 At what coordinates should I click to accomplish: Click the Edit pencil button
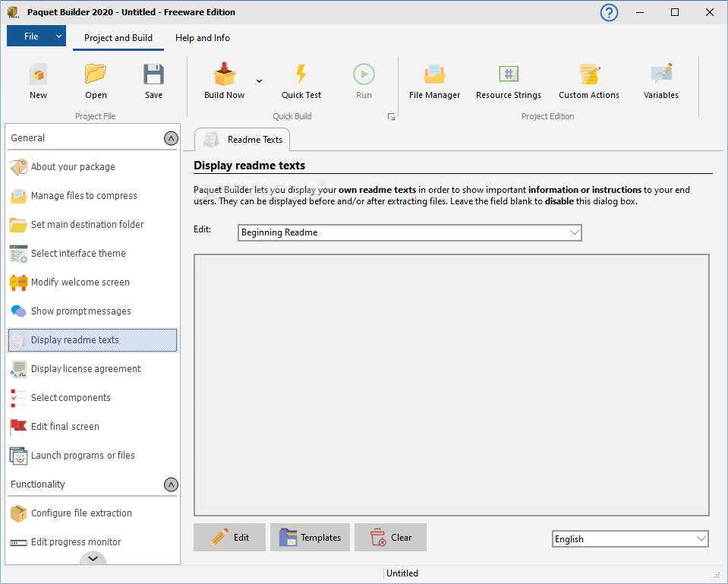[229, 537]
